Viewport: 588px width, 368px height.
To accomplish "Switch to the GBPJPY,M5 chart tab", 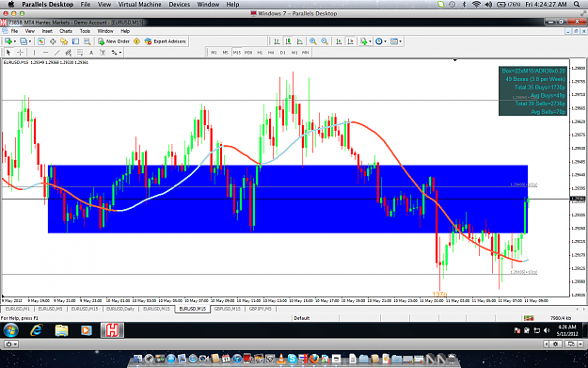I will 261,309.
